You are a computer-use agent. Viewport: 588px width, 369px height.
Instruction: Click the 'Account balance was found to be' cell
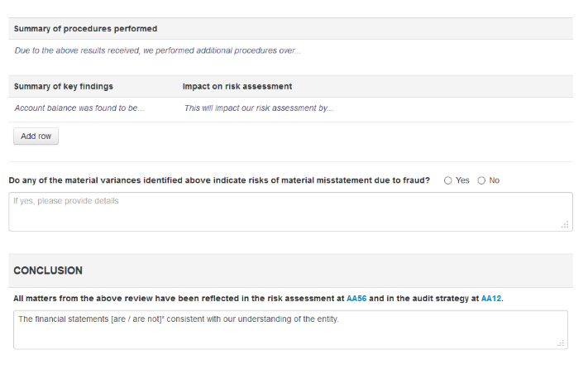click(x=79, y=108)
